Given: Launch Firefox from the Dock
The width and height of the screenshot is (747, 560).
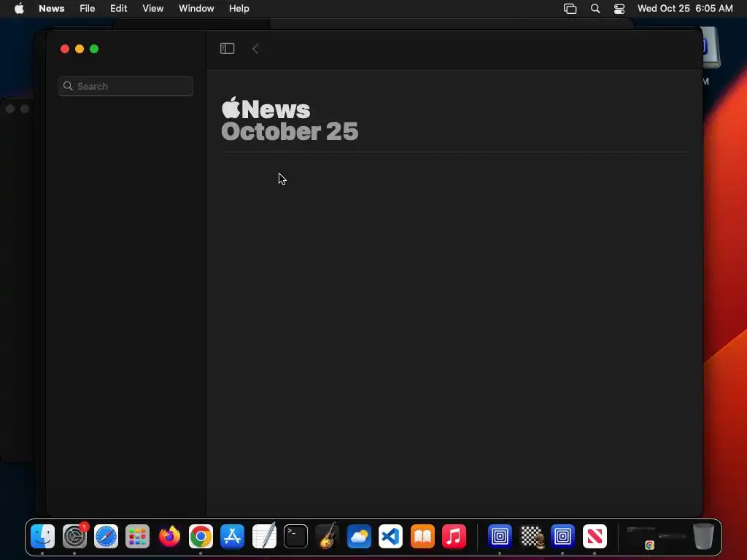Looking at the screenshot, I should (x=169, y=537).
